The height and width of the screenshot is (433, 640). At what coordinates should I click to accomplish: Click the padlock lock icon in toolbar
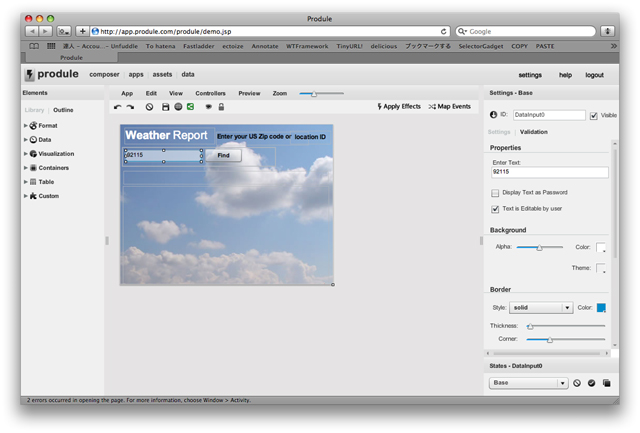(x=221, y=107)
